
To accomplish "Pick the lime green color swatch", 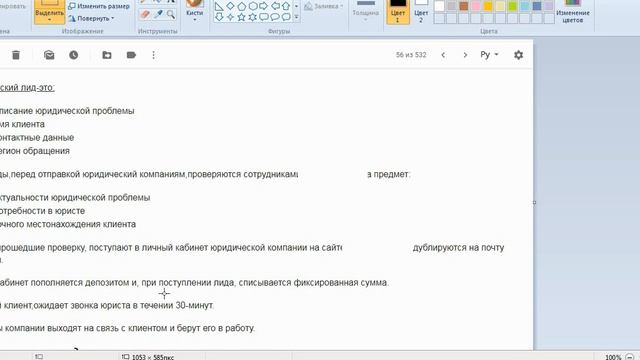I will tap(513, 6).
